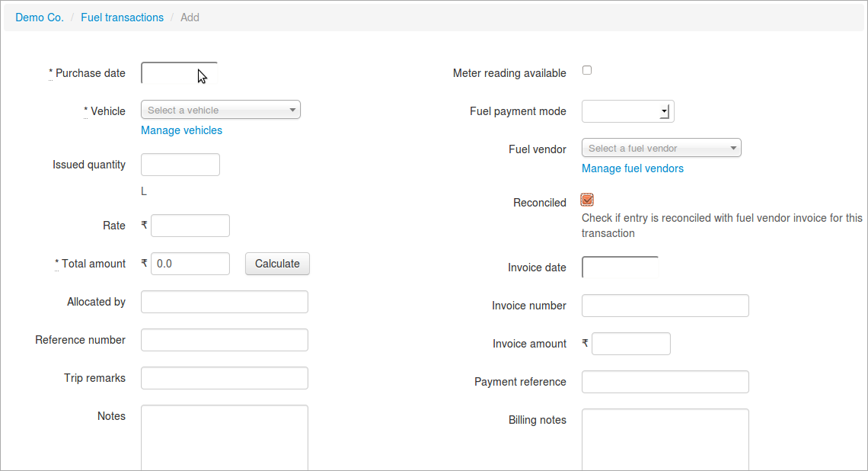Focus the Issued quantity field
Image resolution: width=868 pixels, height=471 pixels.
point(180,165)
